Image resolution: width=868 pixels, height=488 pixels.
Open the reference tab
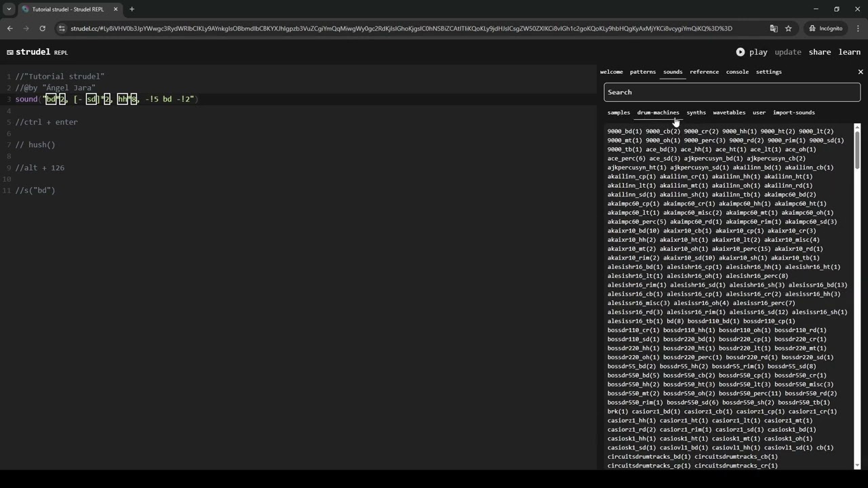tap(704, 72)
